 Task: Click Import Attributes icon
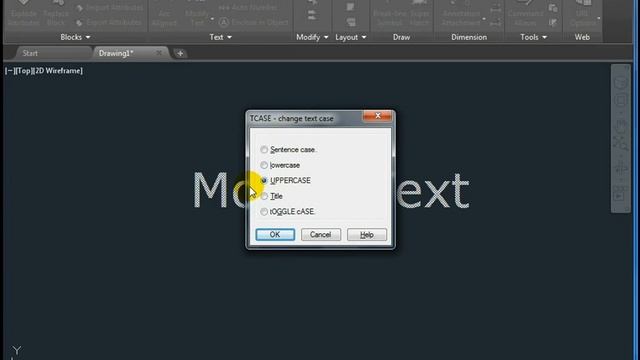pos(80,8)
